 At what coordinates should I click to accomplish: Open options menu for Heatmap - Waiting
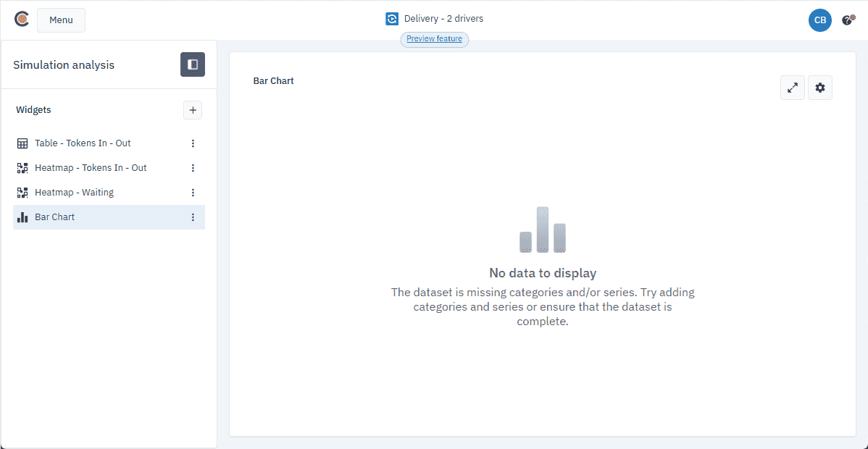tap(193, 193)
